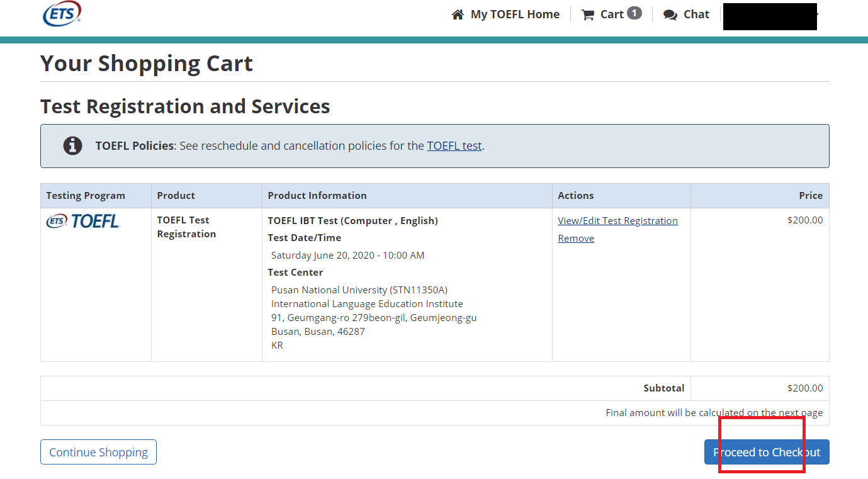The image size is (868, 479).
Task: Click the Your Shopping Cart heading
Action: point(147,64)
